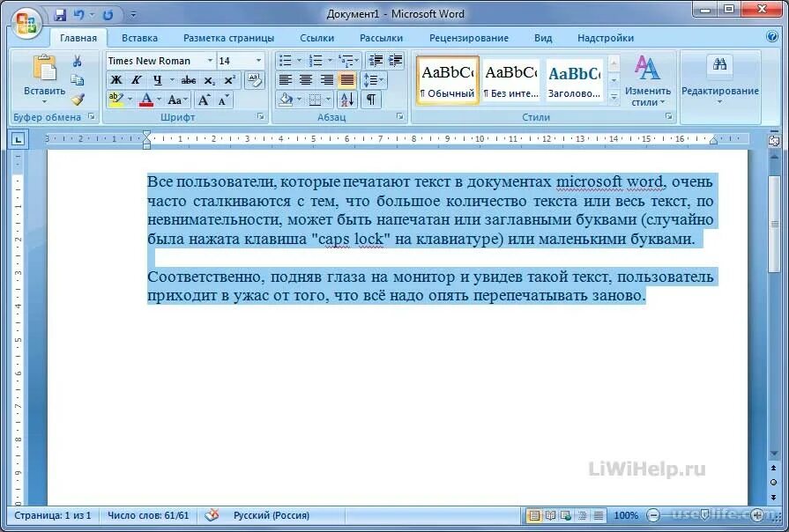Select browse object circle button
The height and width of the screenshot is (532, 789).
pos(773,482)
